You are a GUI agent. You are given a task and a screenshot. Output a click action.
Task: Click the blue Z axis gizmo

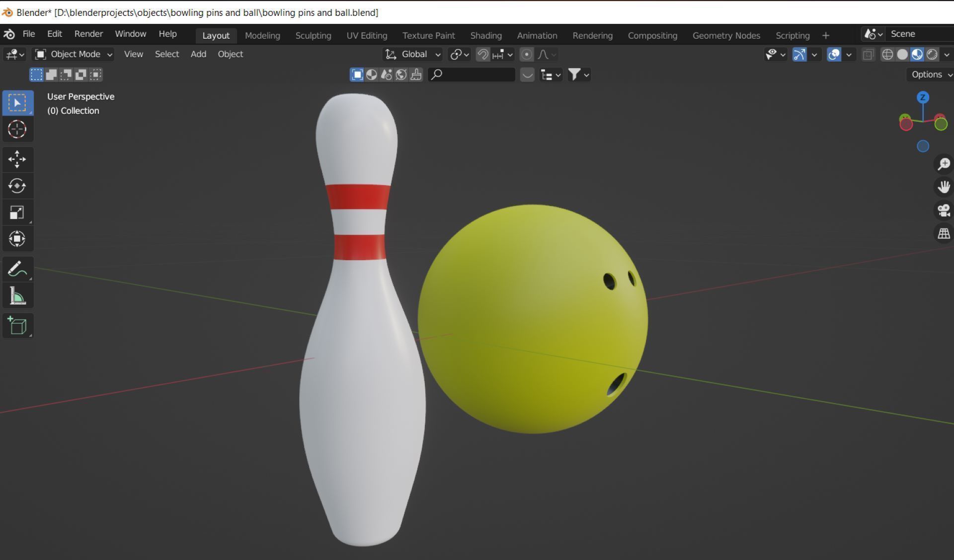click(923, 97)
